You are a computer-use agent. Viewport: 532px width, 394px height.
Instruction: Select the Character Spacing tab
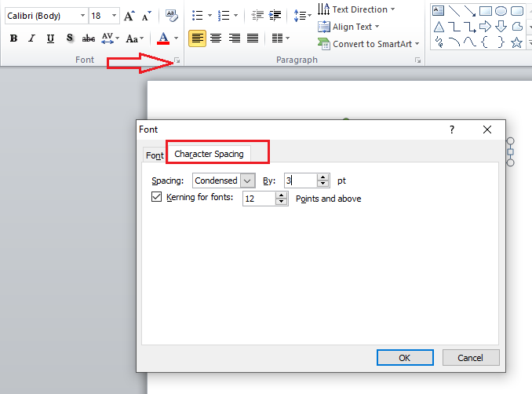[x=209, y=154]
